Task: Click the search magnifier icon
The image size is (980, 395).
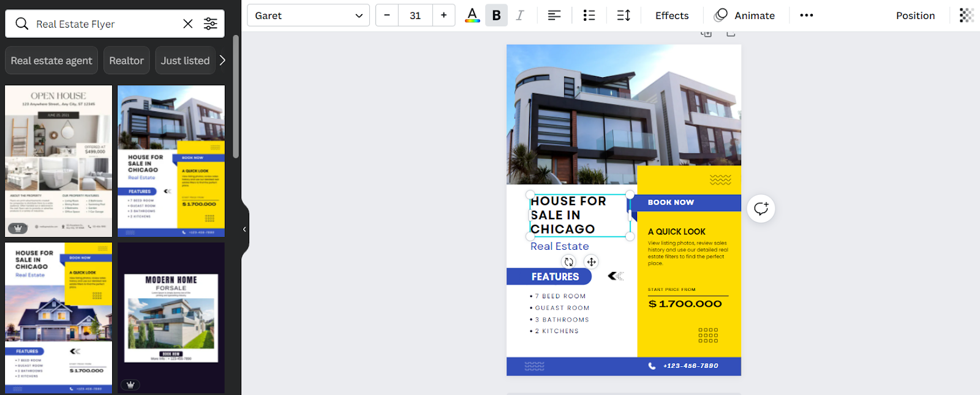Action: pyautogui.click(x=22, y=24)
